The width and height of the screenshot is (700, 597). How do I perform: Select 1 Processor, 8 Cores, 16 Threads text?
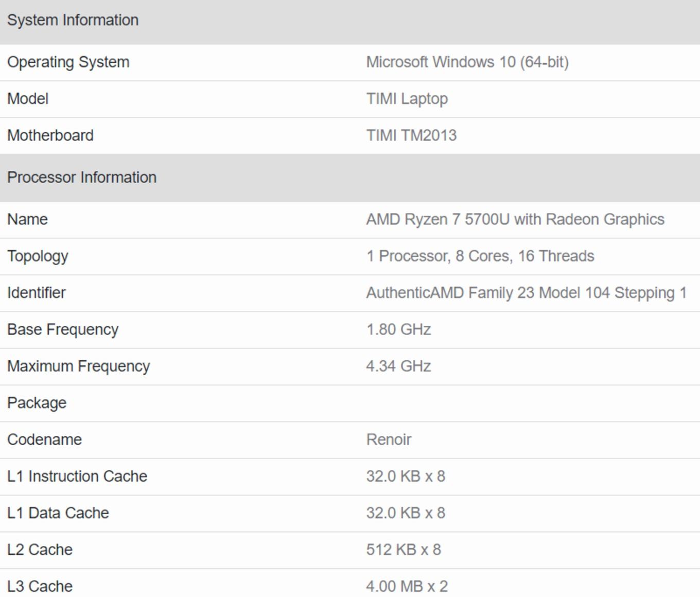click(480, 256)
